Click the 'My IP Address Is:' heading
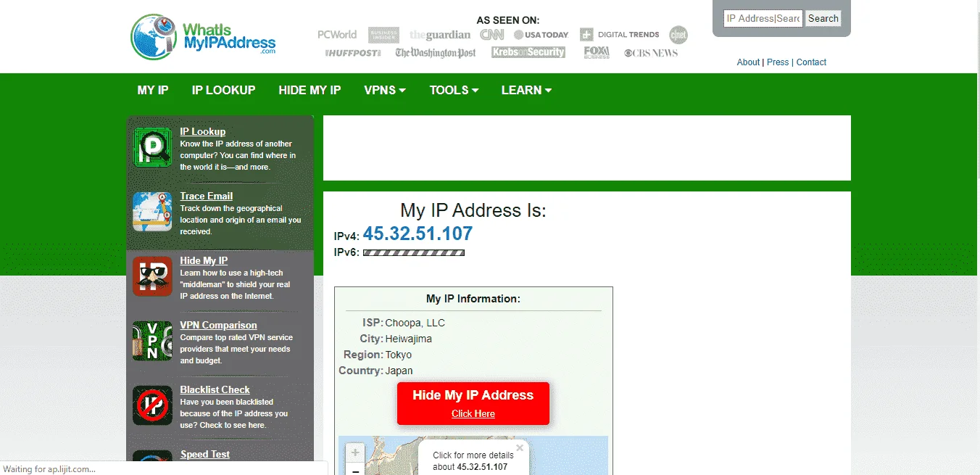980x475 pixels. (x=473, y=211)
